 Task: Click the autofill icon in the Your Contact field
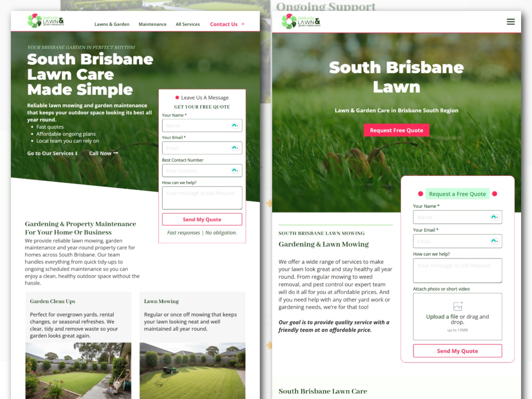[234, 170]
